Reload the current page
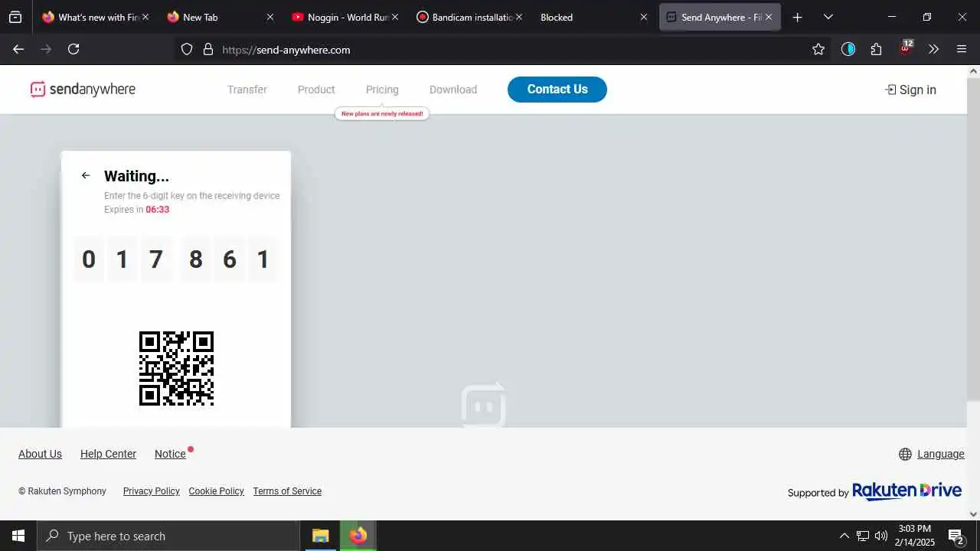The height and width of the screenshot is (551, 980). [73, 49]
